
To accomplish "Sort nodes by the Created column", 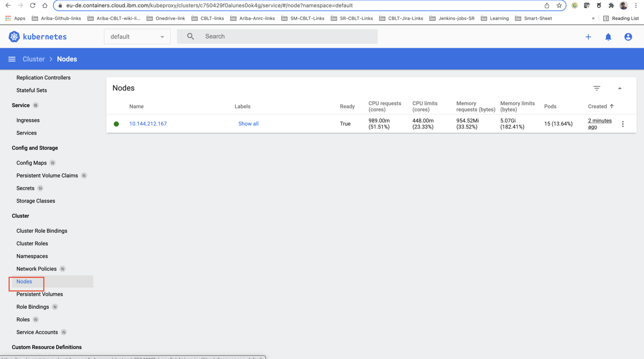I will click(600, 106).
